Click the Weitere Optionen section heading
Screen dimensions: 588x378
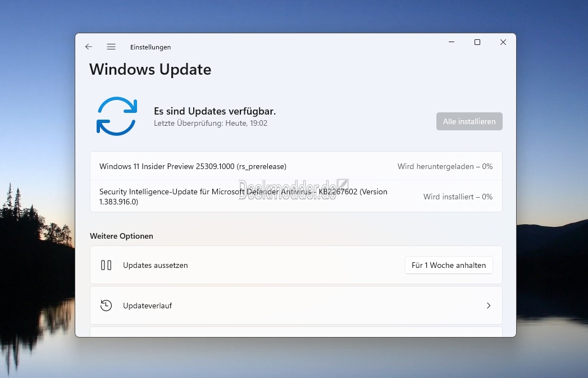point(121,236)
